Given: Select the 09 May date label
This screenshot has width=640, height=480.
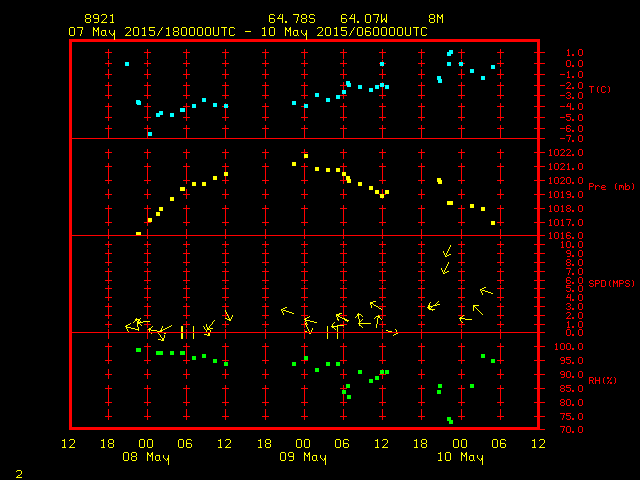Looking at the screenshot, I should (x=303, y=458).
